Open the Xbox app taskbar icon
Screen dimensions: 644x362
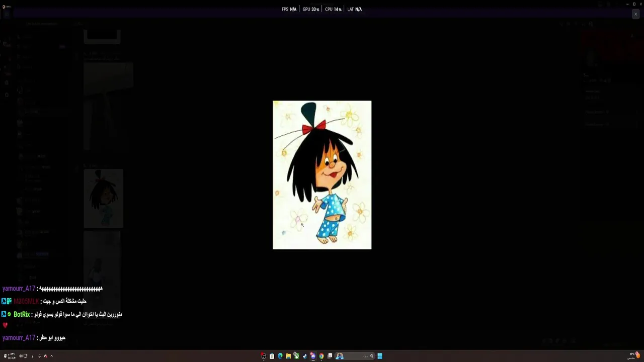coord(296,356)
